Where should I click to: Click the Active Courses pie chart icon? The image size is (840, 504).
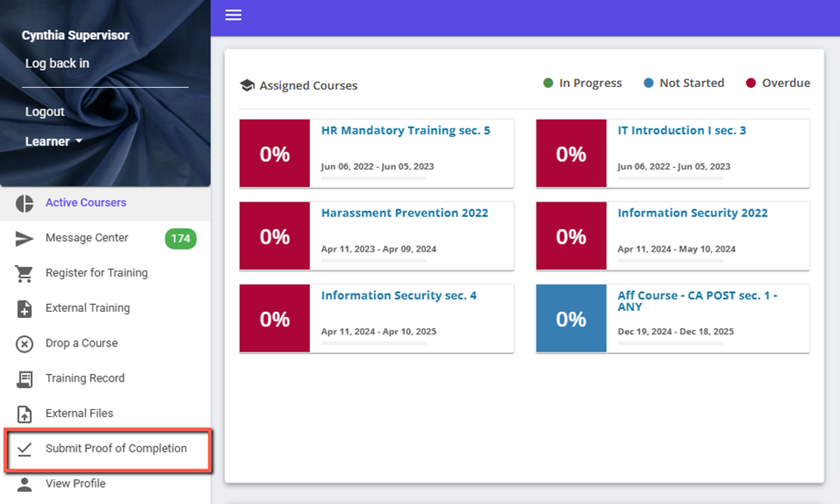24,203
